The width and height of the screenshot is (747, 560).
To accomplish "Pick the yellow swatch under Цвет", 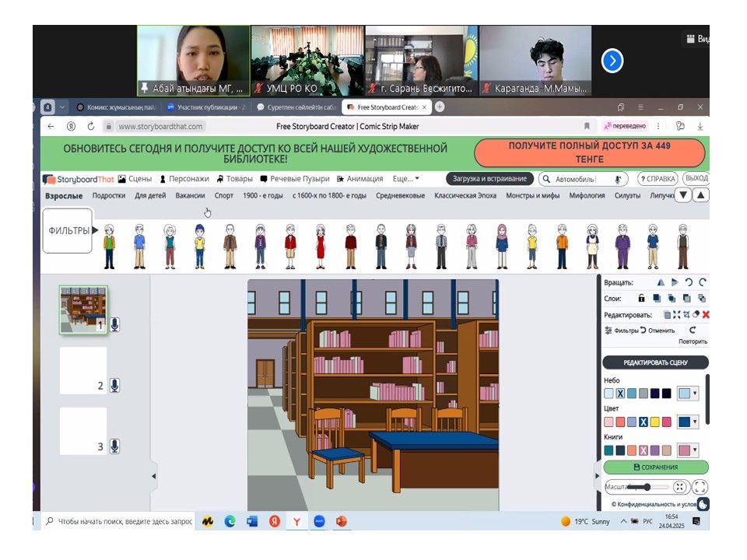I will [654, 422].
